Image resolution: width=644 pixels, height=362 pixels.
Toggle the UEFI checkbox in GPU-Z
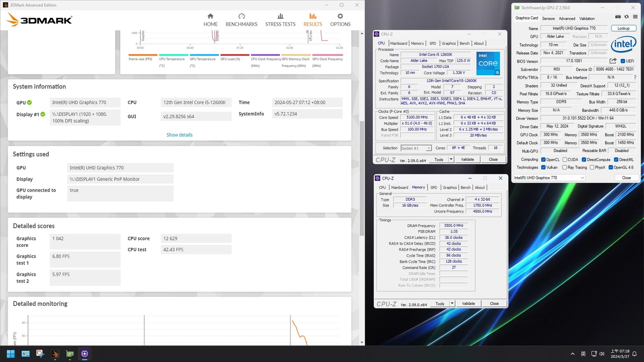tap(623, 61)
